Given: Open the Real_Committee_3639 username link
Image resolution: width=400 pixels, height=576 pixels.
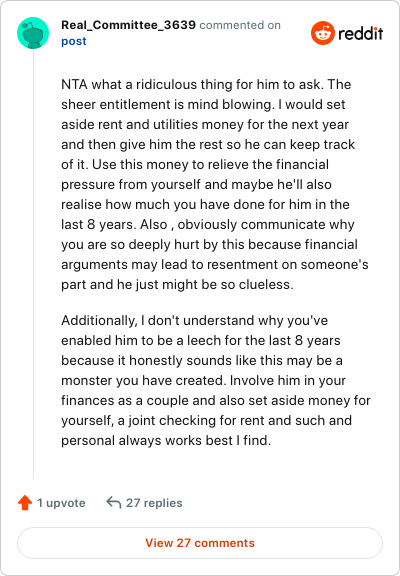Looking at the screenshot, I should pos(128,25).
